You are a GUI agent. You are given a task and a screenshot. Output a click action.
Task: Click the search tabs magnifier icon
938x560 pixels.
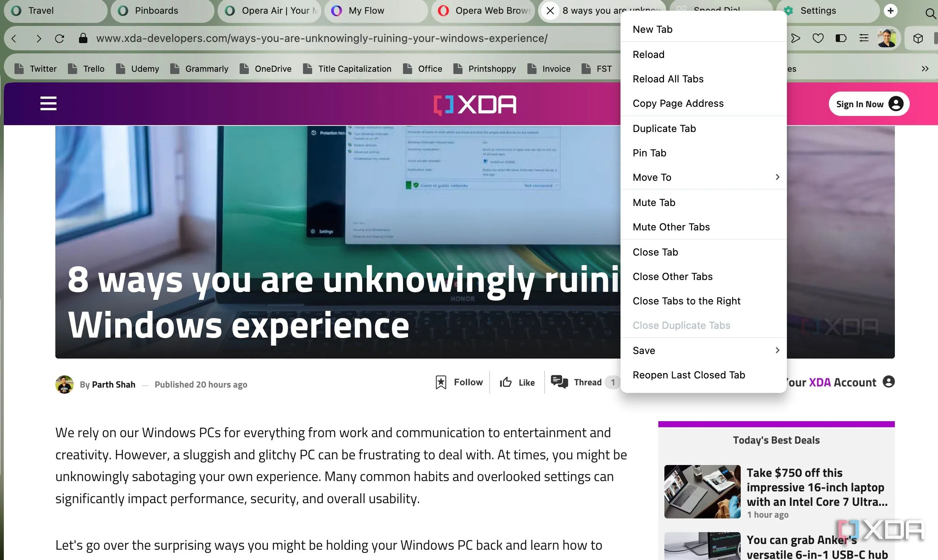click(930, 14)
